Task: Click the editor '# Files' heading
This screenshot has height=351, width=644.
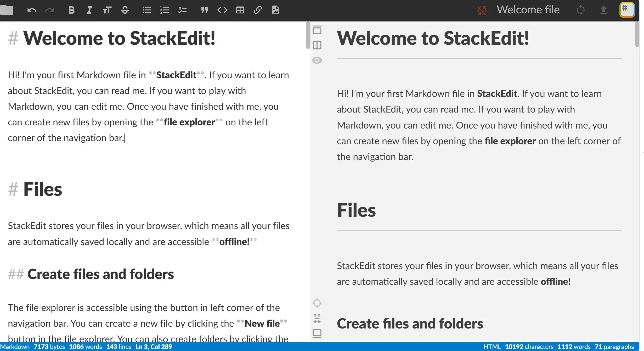Action: click(35, 189)
